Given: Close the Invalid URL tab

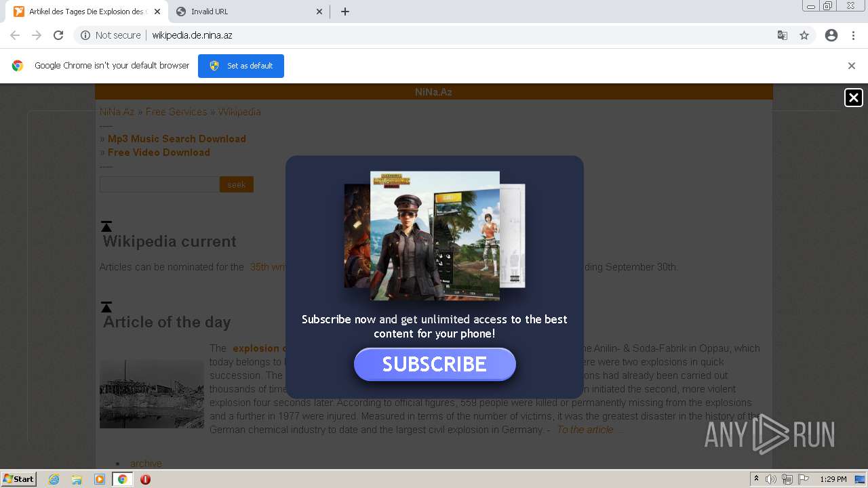Looking at the screenshot, I should click(319, 12).
